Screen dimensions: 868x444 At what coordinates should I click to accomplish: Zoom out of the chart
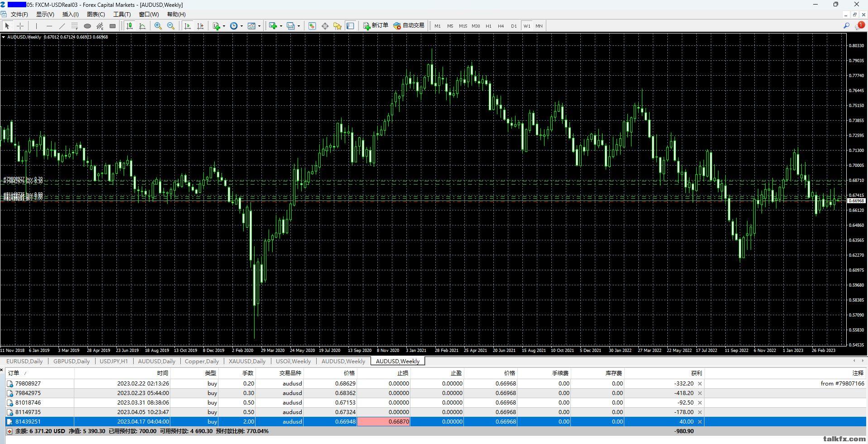171,26
